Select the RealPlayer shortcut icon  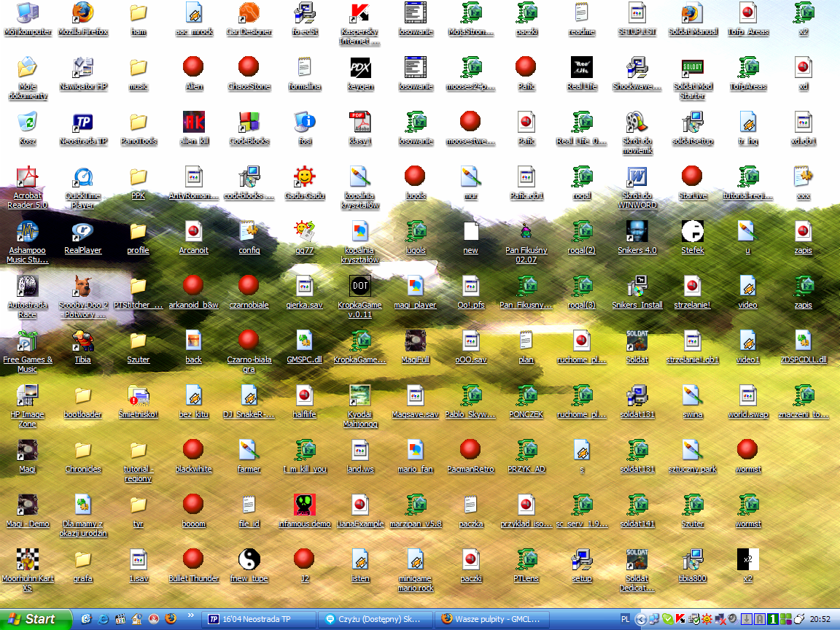tap(82, 233)
